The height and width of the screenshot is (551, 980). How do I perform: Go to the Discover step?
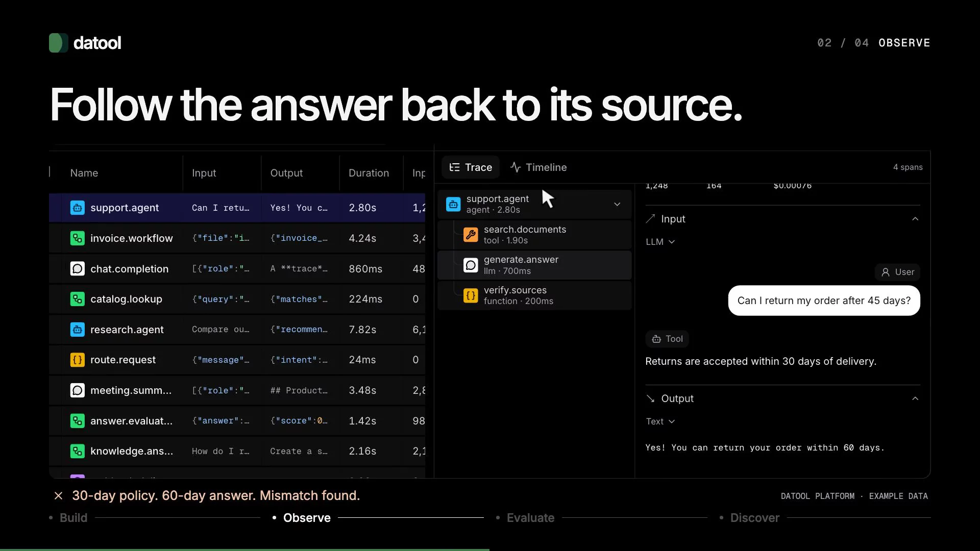(754, 518)
